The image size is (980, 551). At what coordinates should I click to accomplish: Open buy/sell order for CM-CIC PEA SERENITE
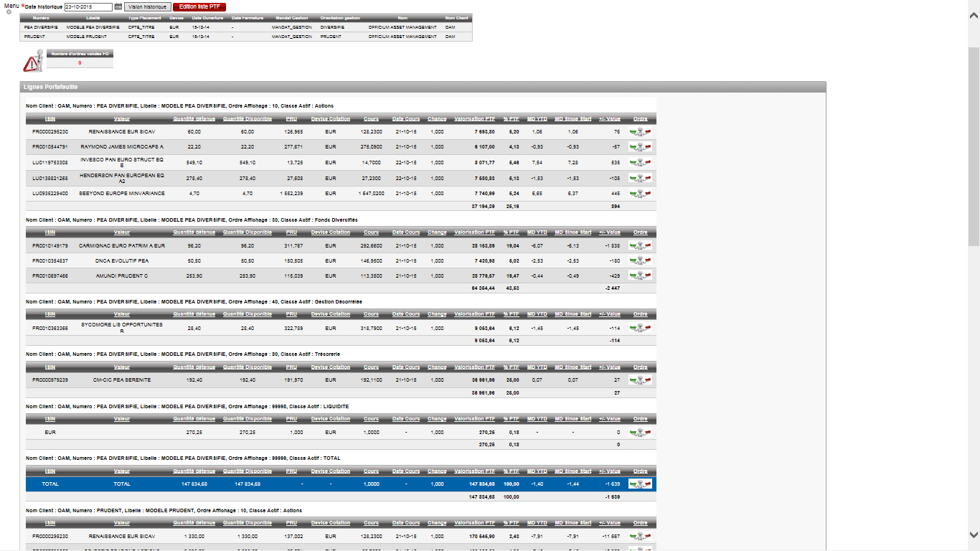pos(640,380)
